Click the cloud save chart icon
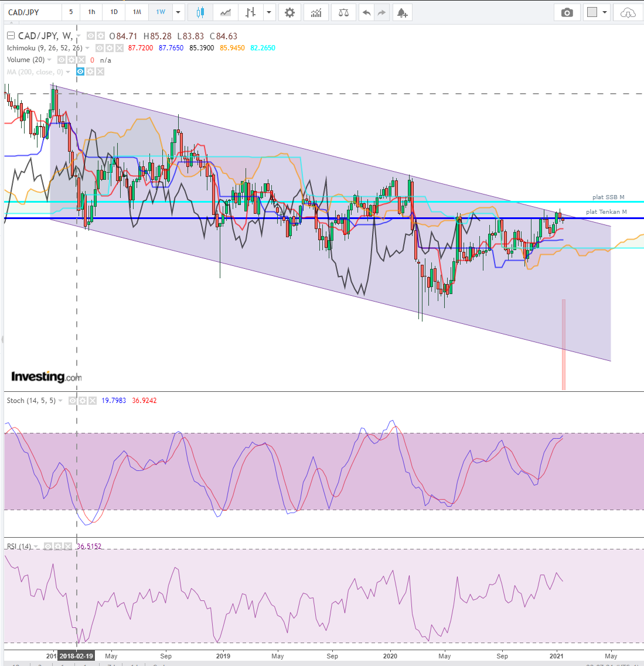The height and width of the screenshot is (666, 644). coord(628,12)
